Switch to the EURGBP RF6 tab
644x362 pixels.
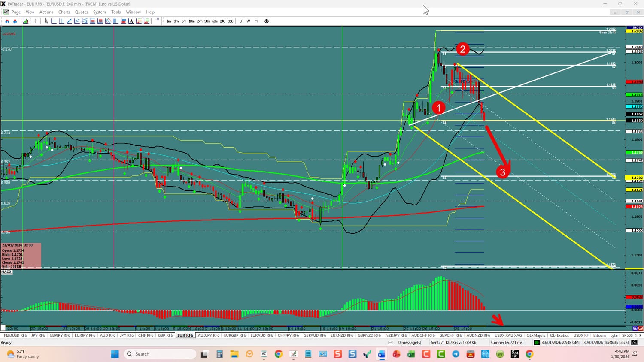tap(235, 335)
